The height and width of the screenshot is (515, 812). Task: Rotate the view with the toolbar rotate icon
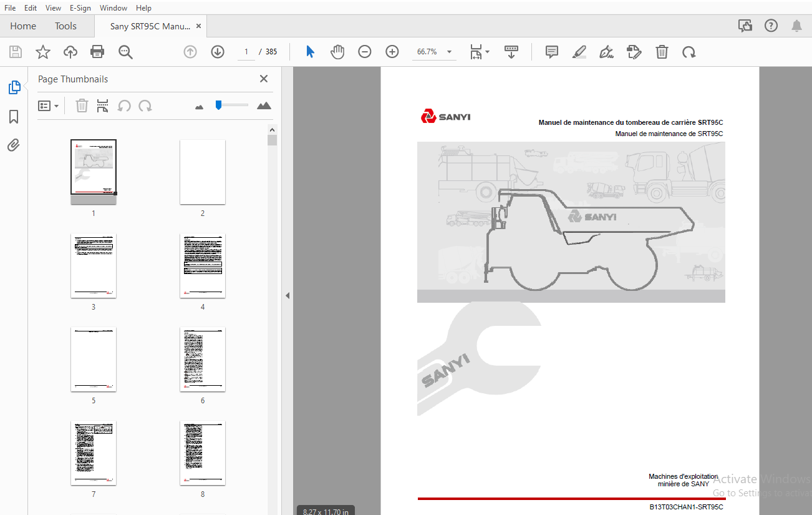coord(689,52)
